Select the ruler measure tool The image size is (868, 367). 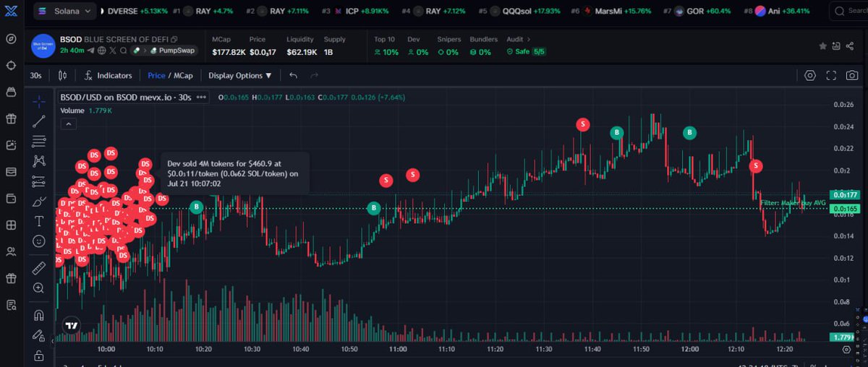(39, 268)
